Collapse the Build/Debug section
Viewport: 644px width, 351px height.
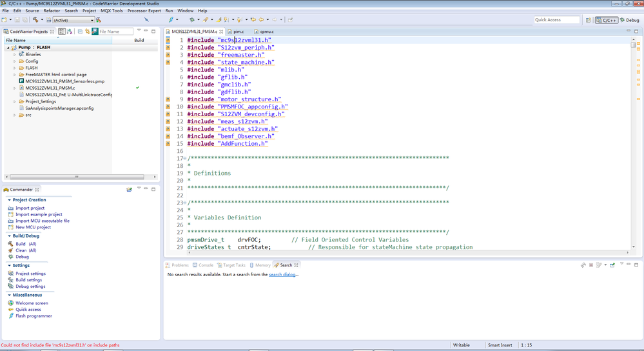point(9,236)
